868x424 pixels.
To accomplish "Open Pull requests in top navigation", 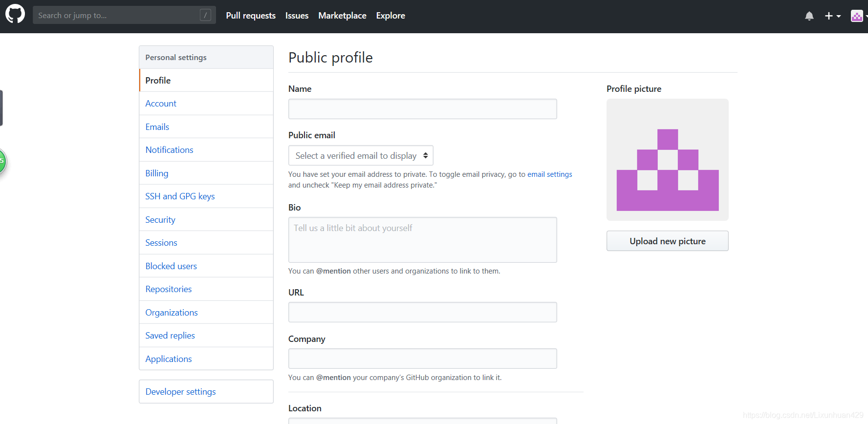I will (x=251, y=16).
